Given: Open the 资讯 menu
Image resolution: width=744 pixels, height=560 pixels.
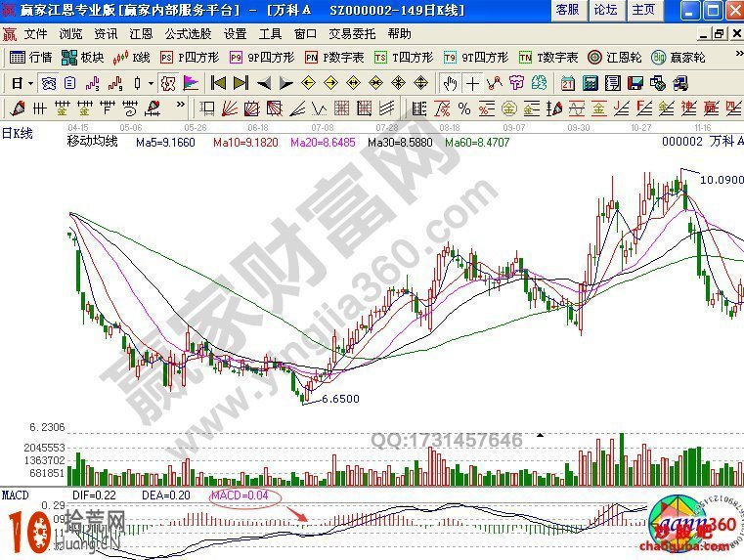Looking at the screenshot, I should [x=106, y=33].
